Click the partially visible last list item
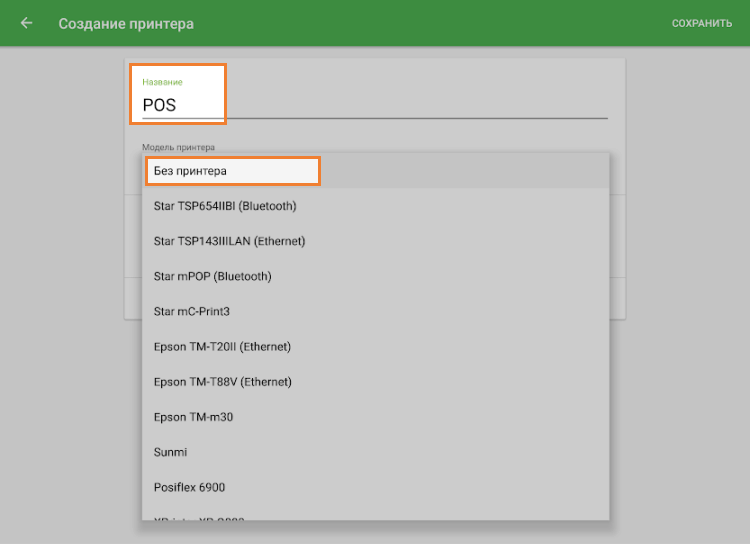750x544 pixels. pyautogui.click(x=200, y=517)
